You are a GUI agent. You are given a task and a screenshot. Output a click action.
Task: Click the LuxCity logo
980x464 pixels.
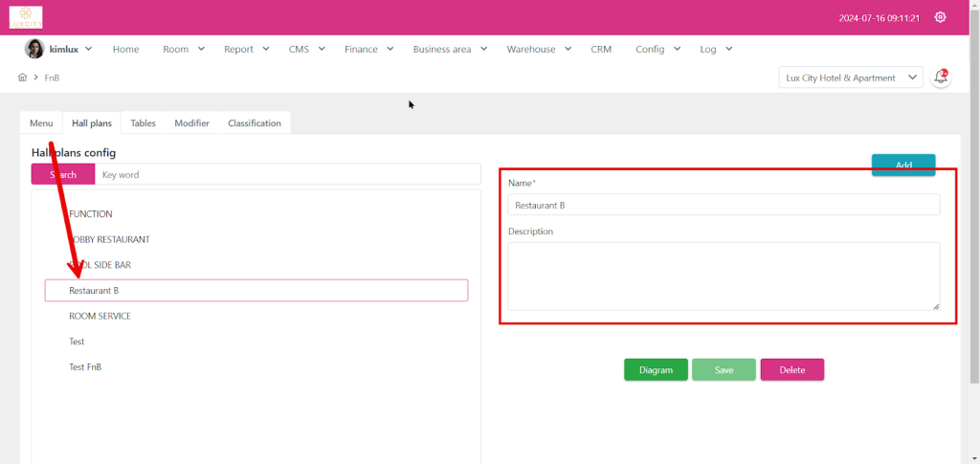[x=26, y=17]
